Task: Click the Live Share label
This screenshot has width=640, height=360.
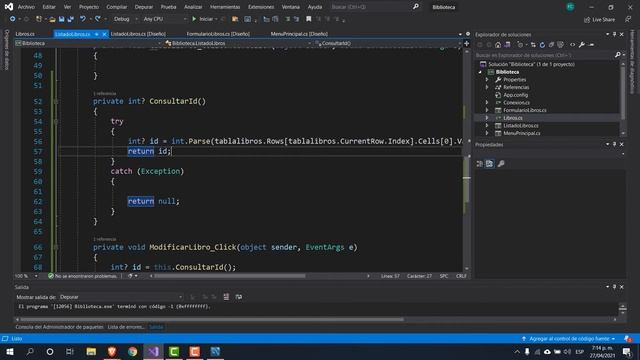Action: (603, 20)
